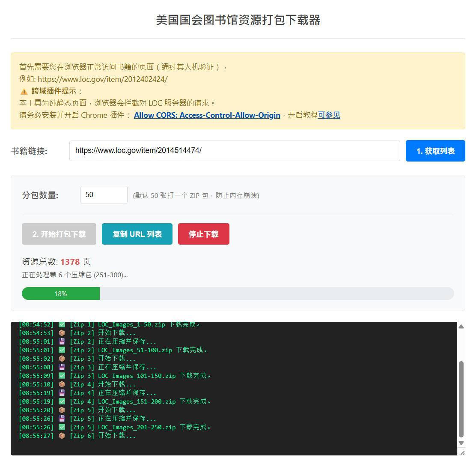The height and width of the screenshot is (467, 476).
Task: Click the grayed 2. 开始打包下载 button
Action: [59, 234]
